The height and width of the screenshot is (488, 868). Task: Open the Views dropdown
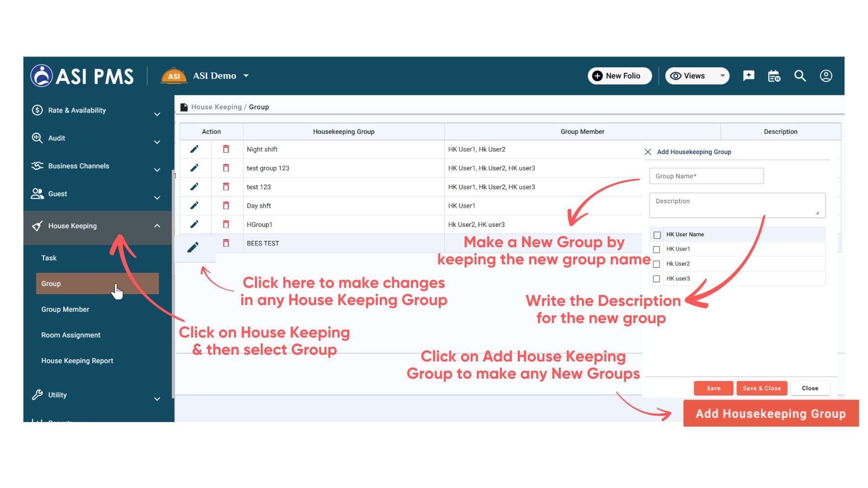(697, 76)
